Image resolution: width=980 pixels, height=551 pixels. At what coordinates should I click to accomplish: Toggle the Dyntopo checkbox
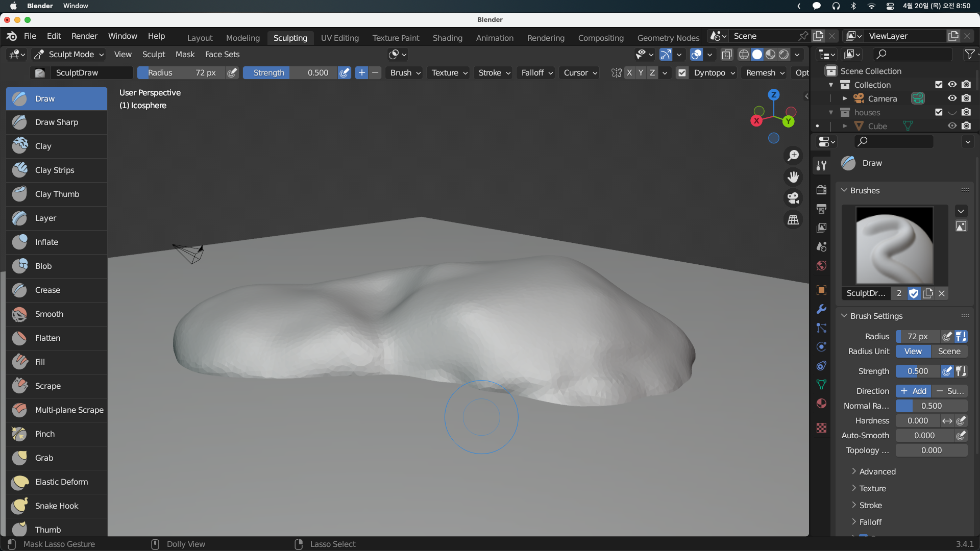click(682, 73)
